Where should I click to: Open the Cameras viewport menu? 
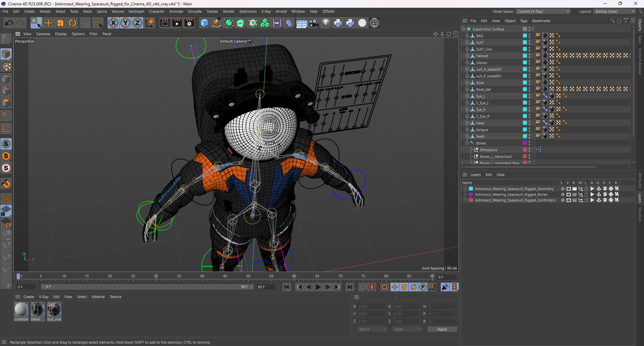(43, 34)
